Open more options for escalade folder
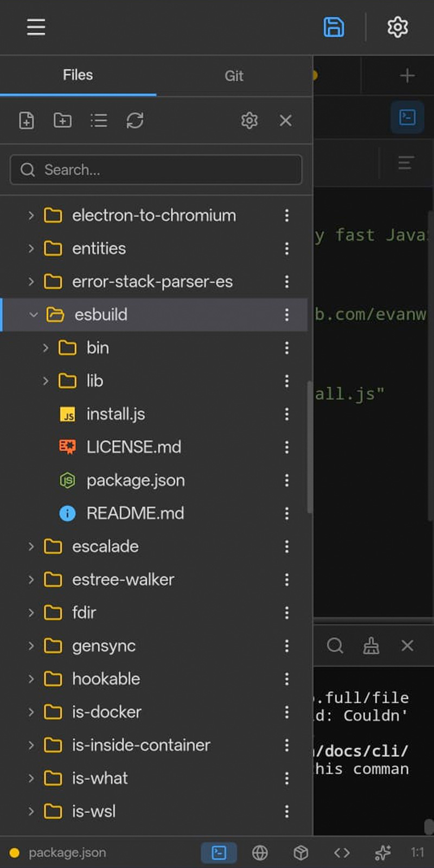 286,546
